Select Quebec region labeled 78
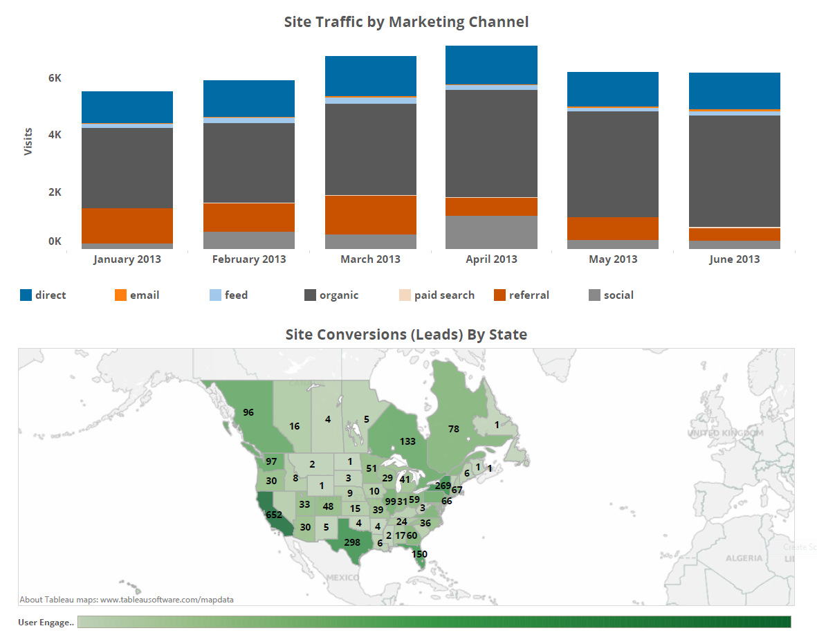The height and width of the screenshot is (644, 817). 454,429
